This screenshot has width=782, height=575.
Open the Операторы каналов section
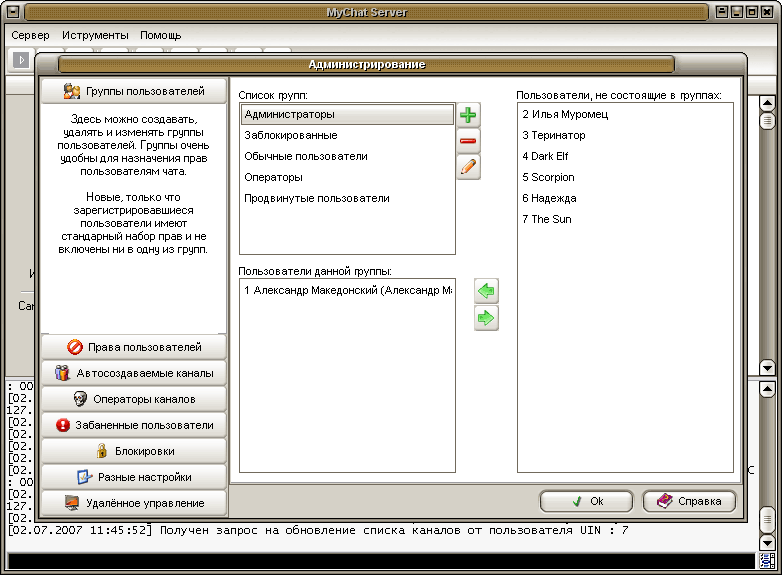[134, 399]
